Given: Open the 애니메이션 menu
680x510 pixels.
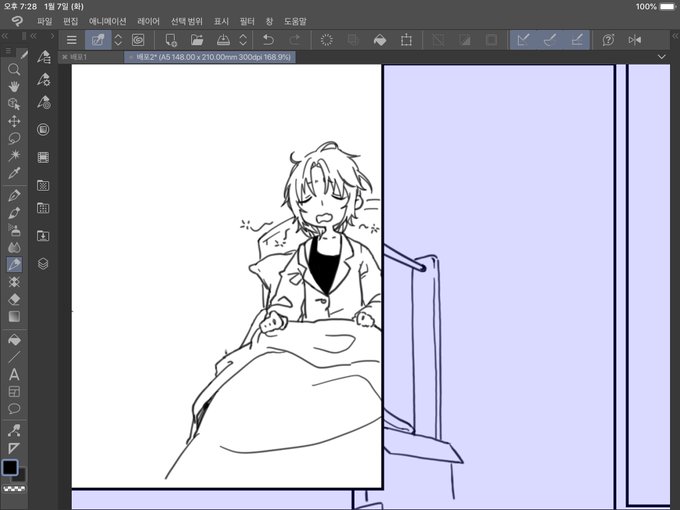Looking at the screenshot, I should [x=108, y=21].
